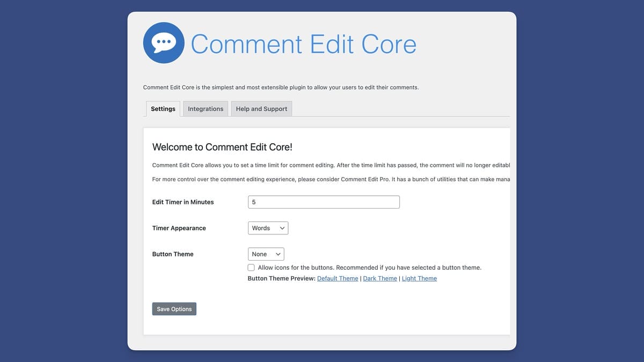The height and width of the screenshot is (362, 644).
Task: Click the Welcome to Comment Edit Core heading
Action: tap(222, 147)
